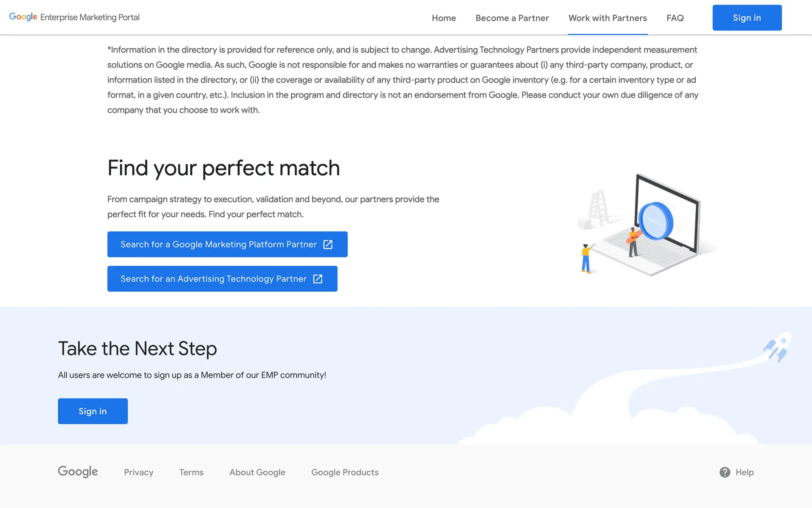Click the Google logo in footer
The height and width of the screenshot is (508, 812).
78,472
